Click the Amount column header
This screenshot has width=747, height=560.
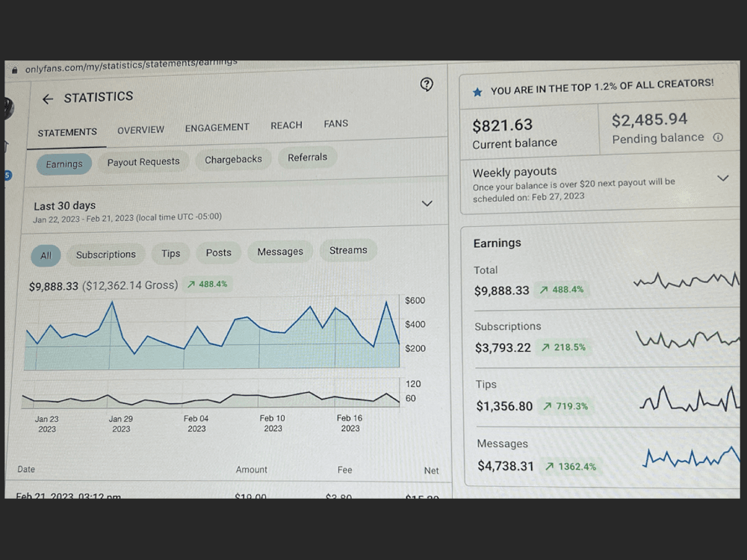(252, 470)
